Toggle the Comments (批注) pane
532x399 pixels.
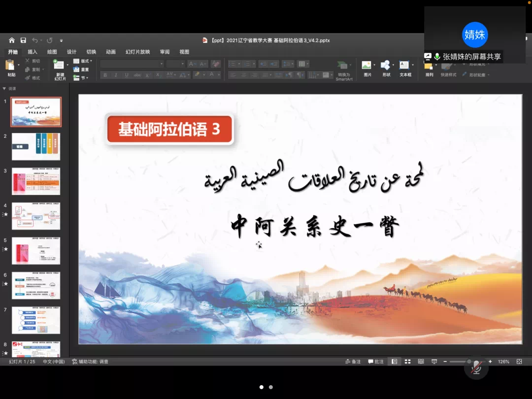(x=375, y=362)
